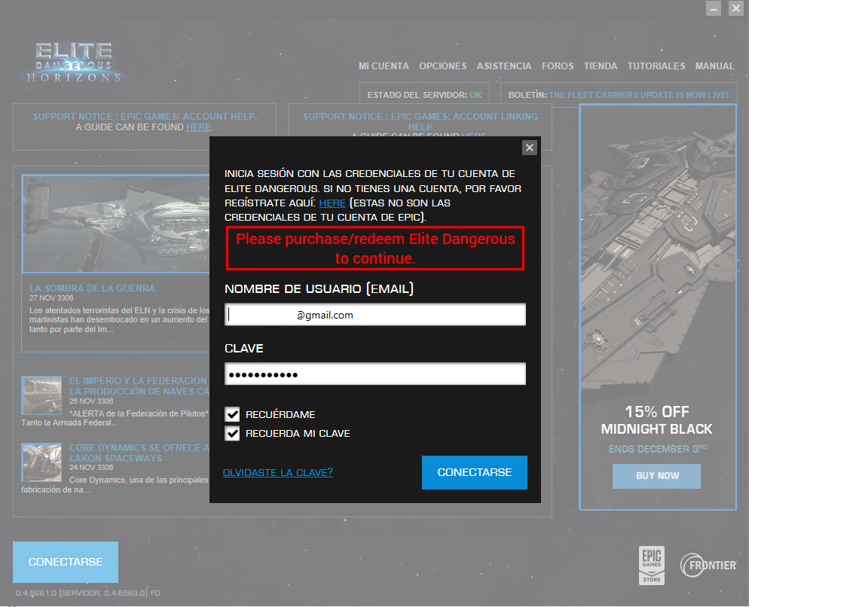
Task: Click the Epic Games Store logo
Action: pyautogui.click(x=652, y=566)
